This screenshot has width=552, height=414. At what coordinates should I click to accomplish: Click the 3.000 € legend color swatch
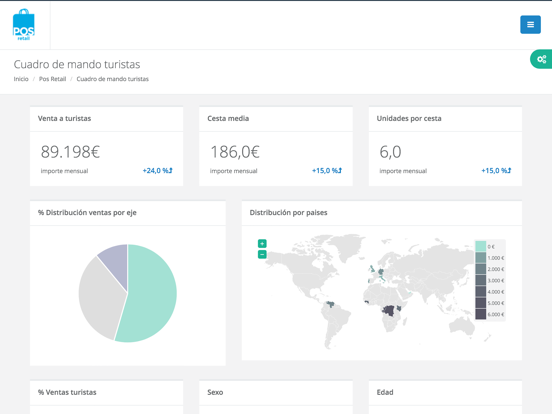tap(481, 280)
